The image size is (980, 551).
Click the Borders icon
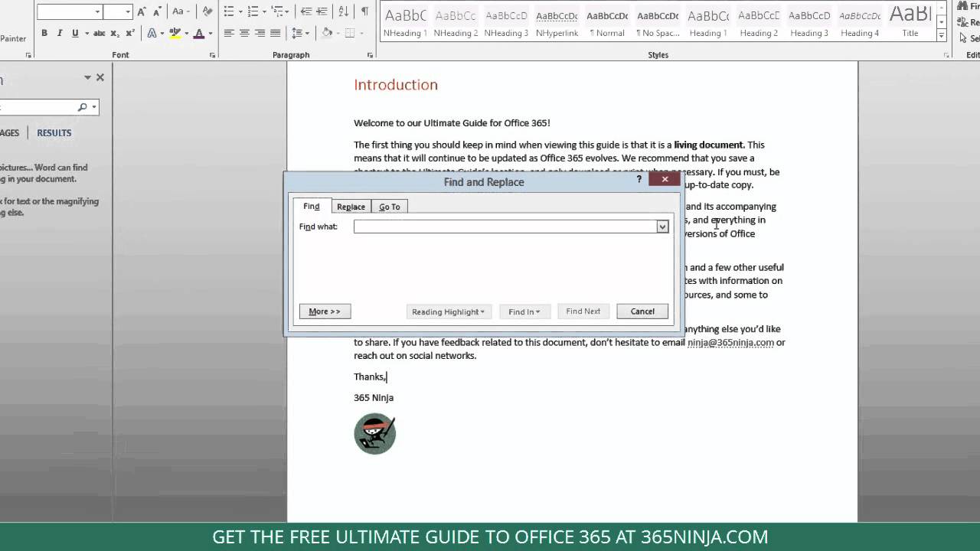pyautogui.click(x=350, y=33)
